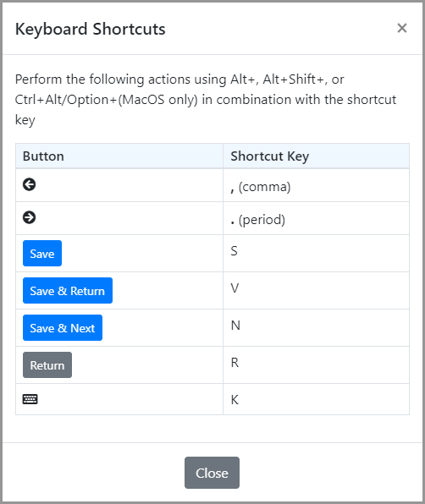Click the instructions paragraph about Alt+ combinations

206,100
